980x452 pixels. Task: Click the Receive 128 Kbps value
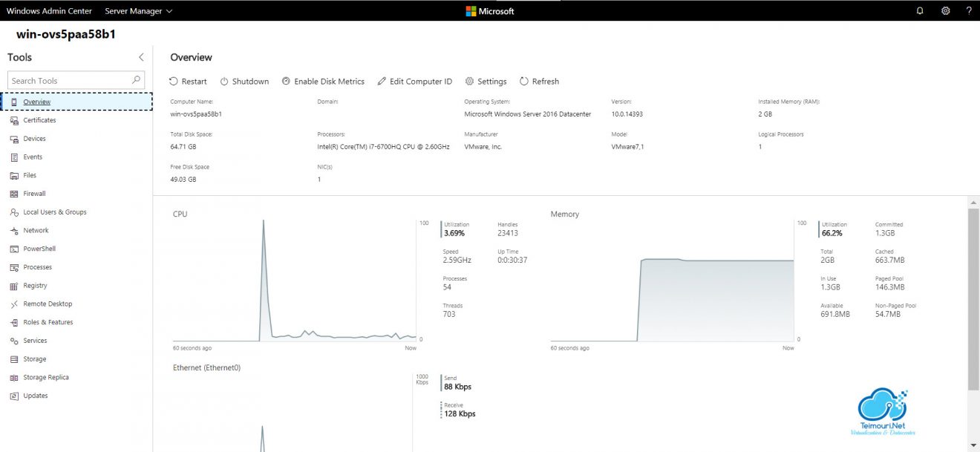460,414
